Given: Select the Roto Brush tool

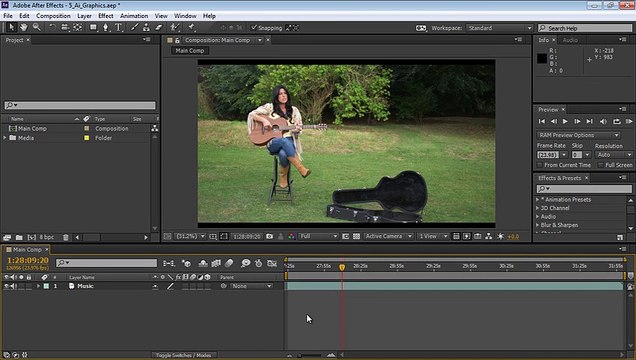Looking at the screenshot, I should point(175,27).
